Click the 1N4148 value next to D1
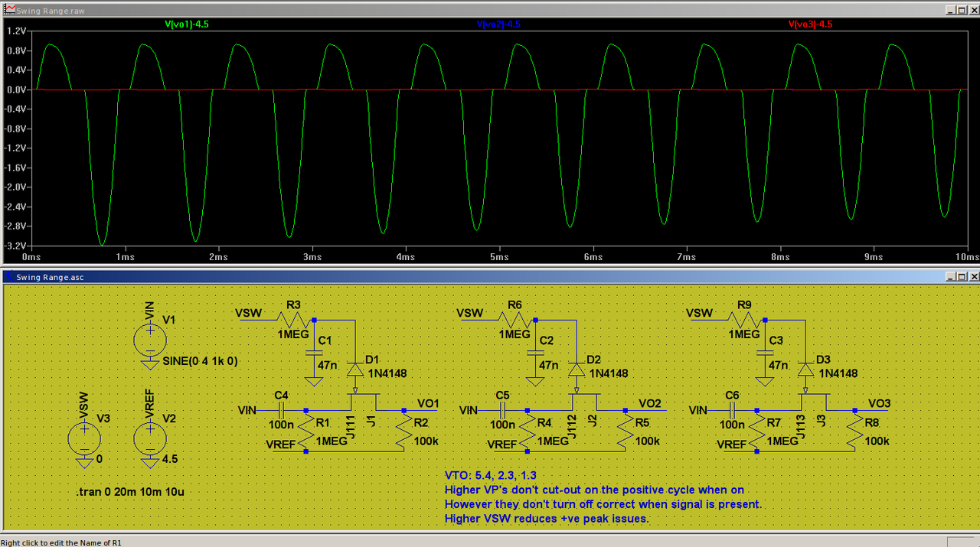This screenshot has height=547, width=980. (x=387, y=373)
